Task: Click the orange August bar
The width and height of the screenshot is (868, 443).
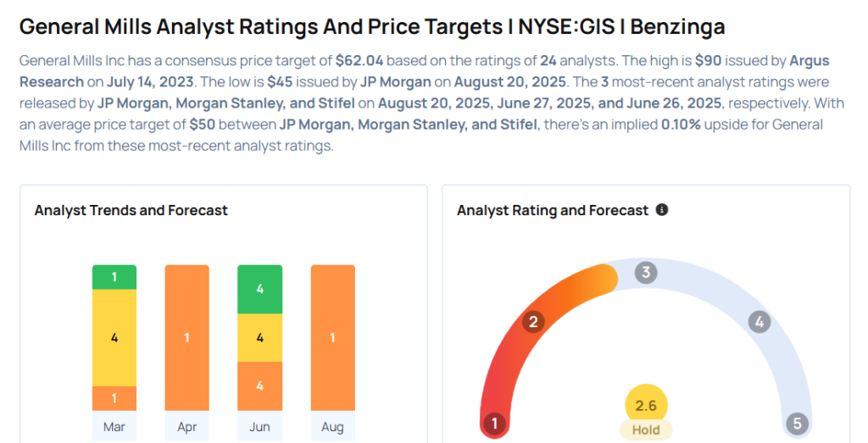Action: (x=332, y=338)
